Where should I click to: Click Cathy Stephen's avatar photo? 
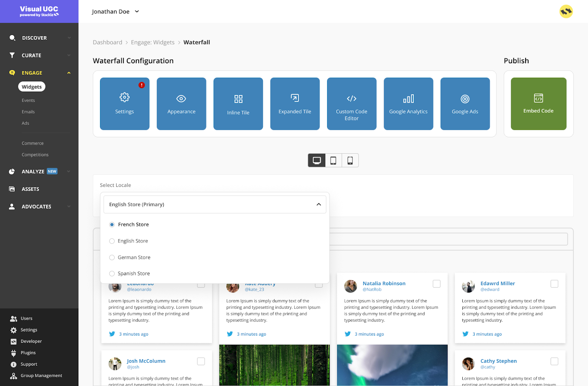469,364
